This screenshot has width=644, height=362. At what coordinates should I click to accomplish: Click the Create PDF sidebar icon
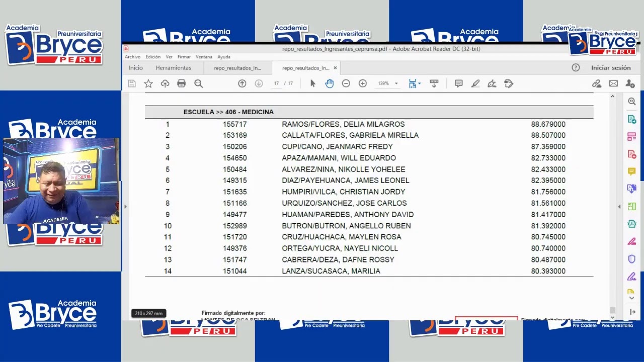click(632, 154)
